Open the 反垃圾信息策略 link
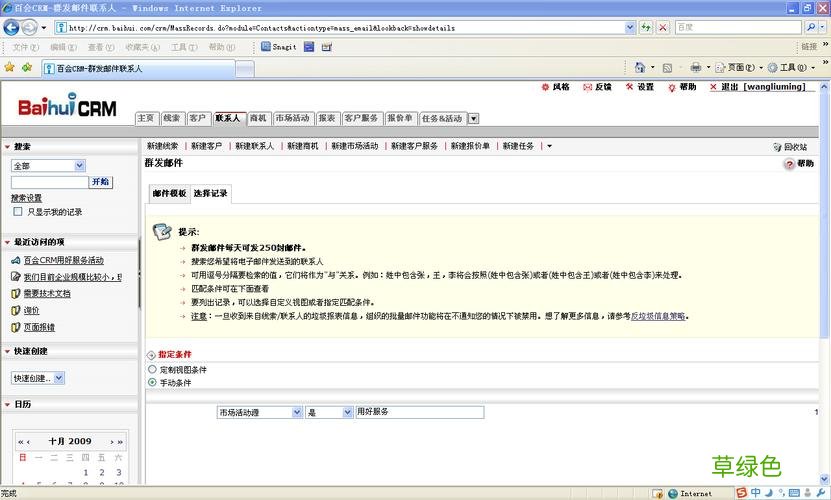831x500 pixels. tap(657, 316)
